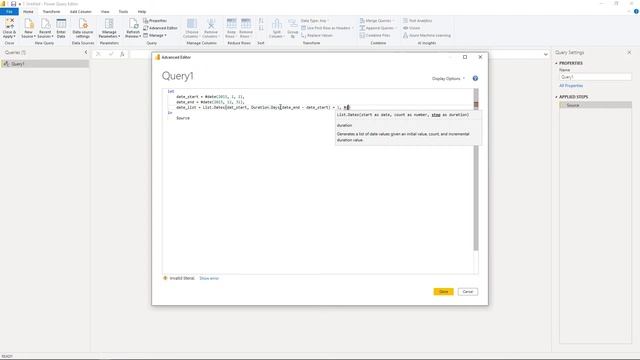Open the Data Type dropdown
Screen dimensions: 640x360
pos(315,20)
